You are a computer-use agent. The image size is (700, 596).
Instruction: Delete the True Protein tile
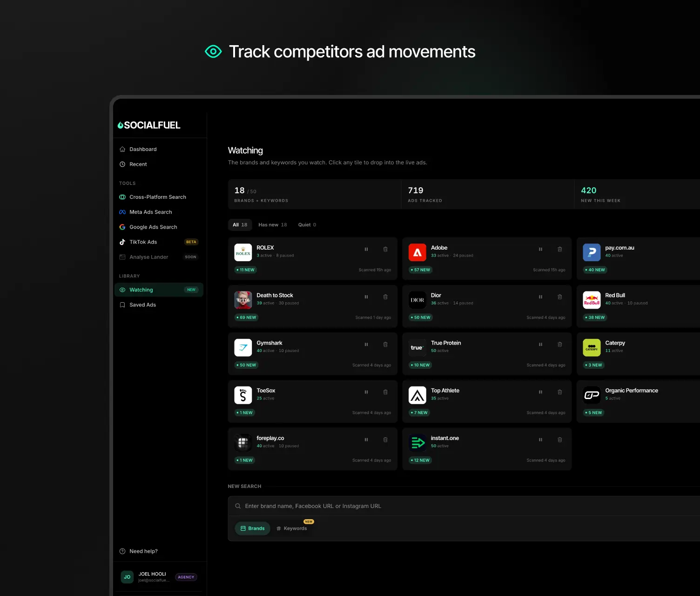(x=560, y=345)
